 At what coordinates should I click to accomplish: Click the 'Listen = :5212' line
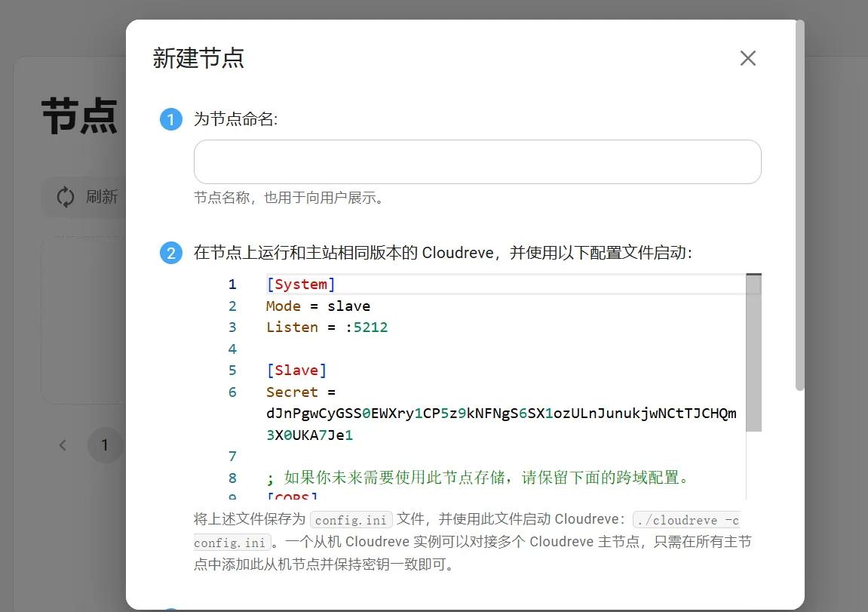(x=327, y=328)
